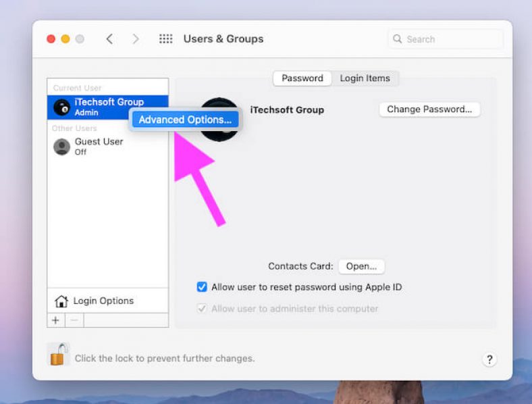
Task: Focus the Search field
Action: 446,39
